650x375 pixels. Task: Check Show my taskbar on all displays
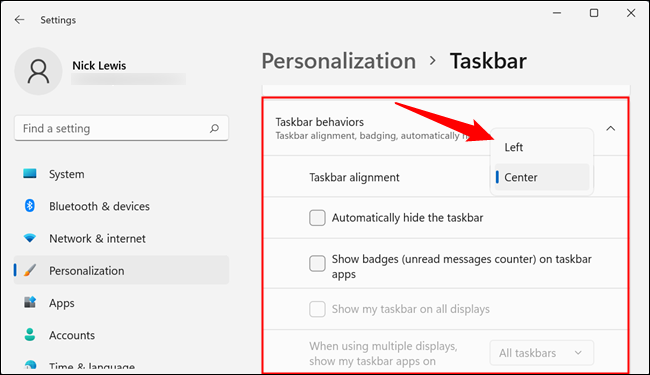(317, 309)
